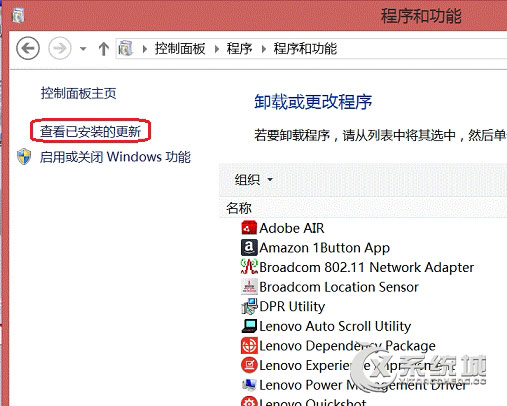Open the recent locations dropdown arrow

point(83,49)
